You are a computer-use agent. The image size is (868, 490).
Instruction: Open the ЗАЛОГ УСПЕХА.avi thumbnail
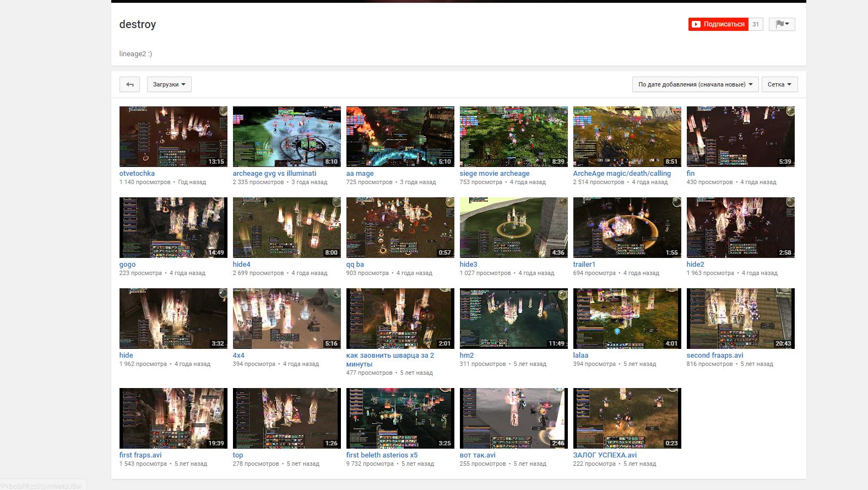627,418
